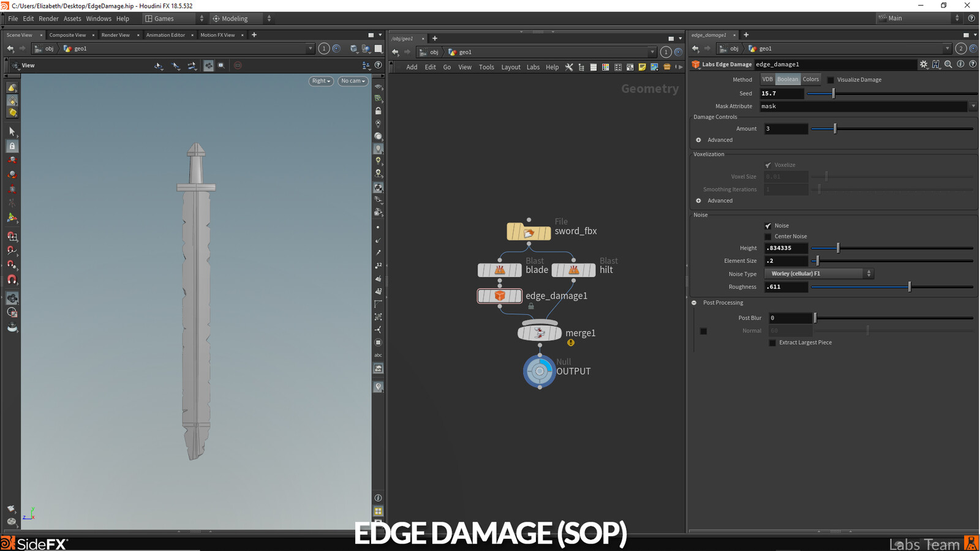Select the OUTPUT null node
The height and width of the screenshot is (551, 980).
click(539, 371)
